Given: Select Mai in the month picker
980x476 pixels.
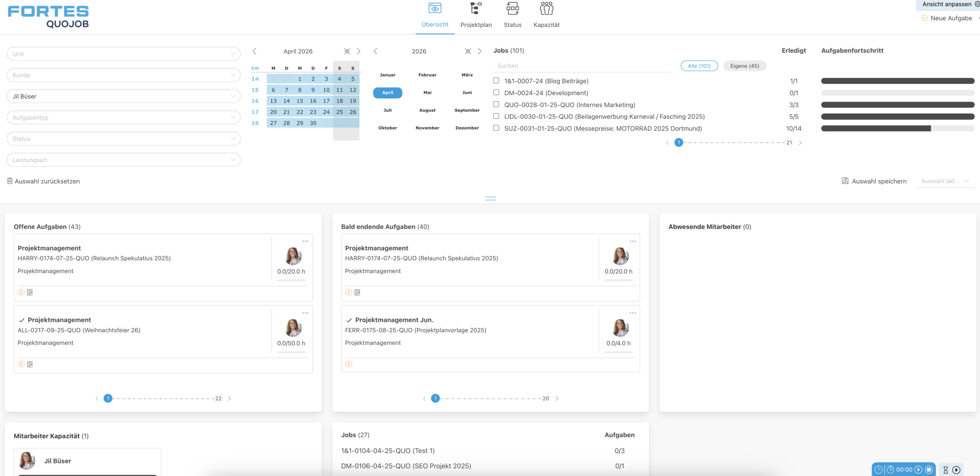Looking at the screenshot, I should (427, 92).
